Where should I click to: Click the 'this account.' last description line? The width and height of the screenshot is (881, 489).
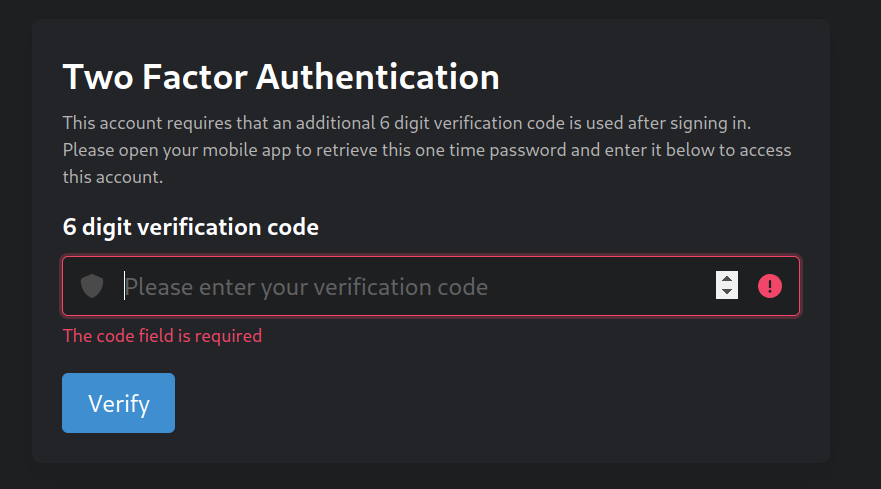point(113,177)
